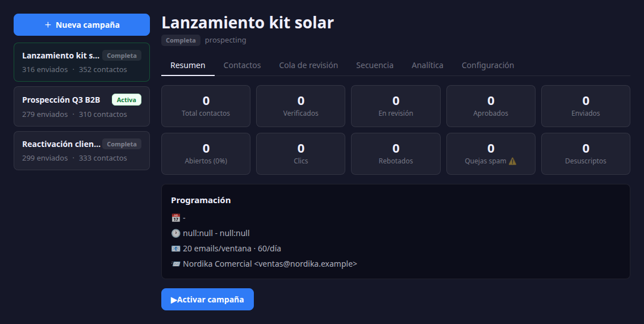Screen dimensions: 644x324
Task: Click the En revisión stat card
Action: click(x=395, y=106)
